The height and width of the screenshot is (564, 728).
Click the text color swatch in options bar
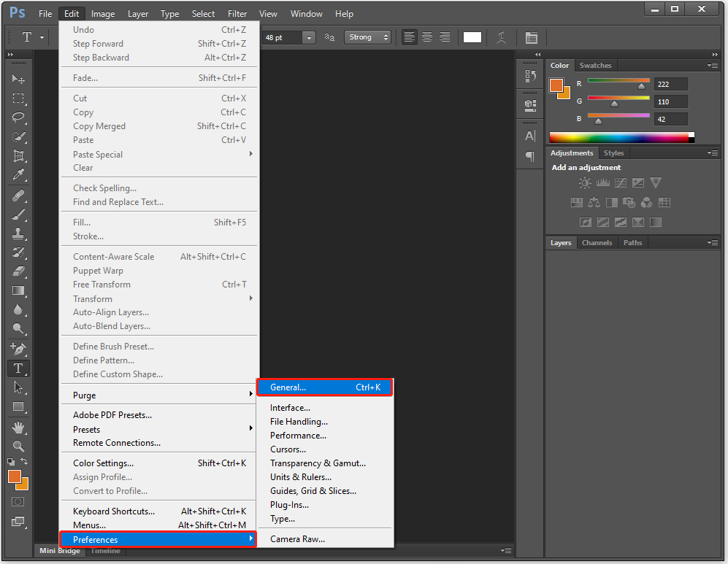(472, 37)
